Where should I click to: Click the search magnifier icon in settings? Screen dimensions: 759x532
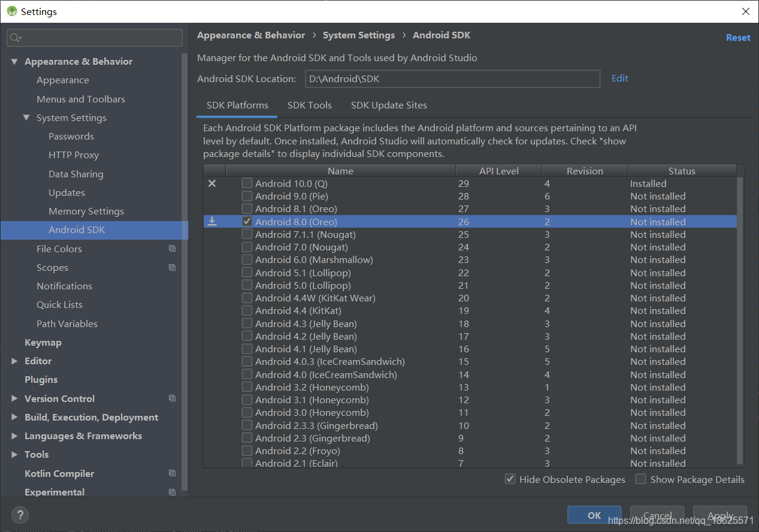[x=14, y=38]
